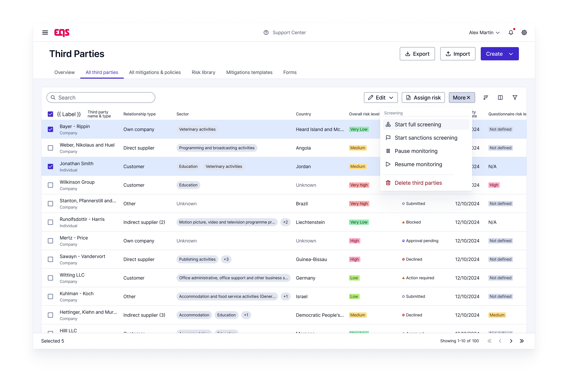Open the Edit dropdown
This screenshot has height=392, width=568.
(381, 98)
